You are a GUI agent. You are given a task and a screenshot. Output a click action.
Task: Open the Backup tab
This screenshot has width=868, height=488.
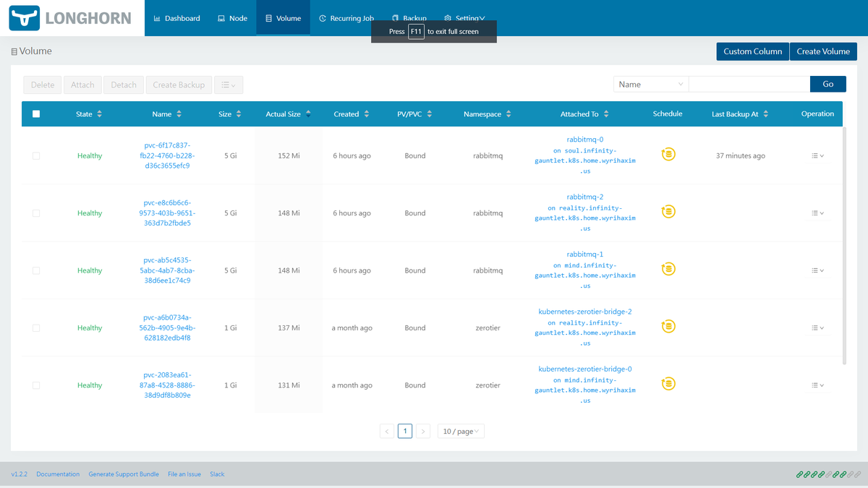click(x=409, y=18)
